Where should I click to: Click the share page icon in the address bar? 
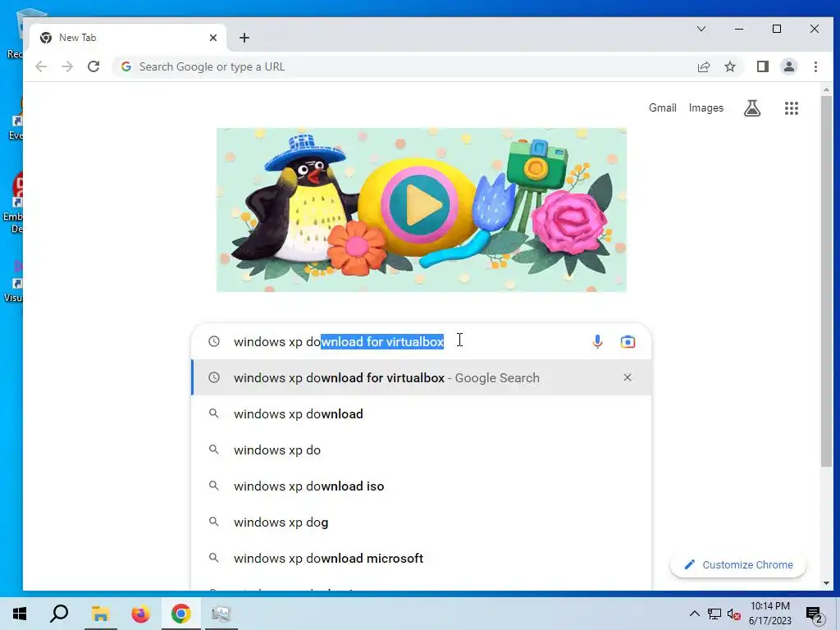(x=704, y=66)
